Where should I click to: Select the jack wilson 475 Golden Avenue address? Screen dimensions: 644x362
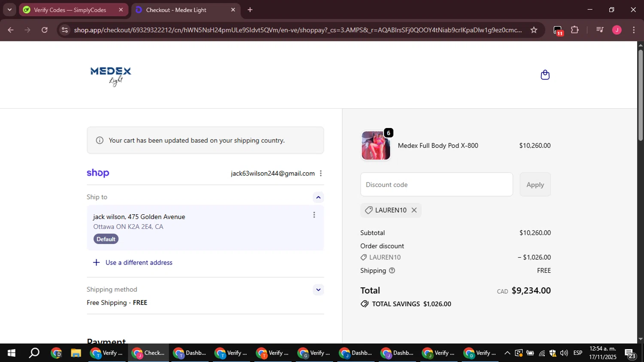coord(205,228)
